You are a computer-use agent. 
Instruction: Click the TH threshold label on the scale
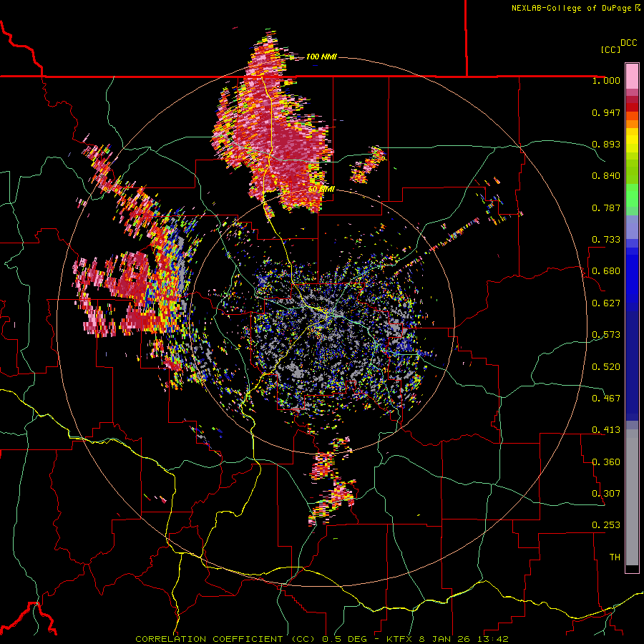click(615, 557)
